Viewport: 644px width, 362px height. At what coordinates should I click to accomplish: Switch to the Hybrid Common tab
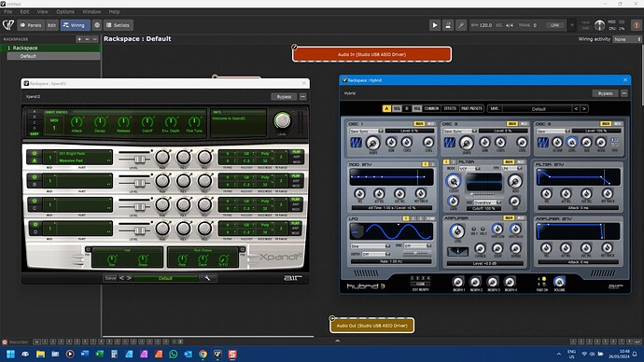point(431,109)
